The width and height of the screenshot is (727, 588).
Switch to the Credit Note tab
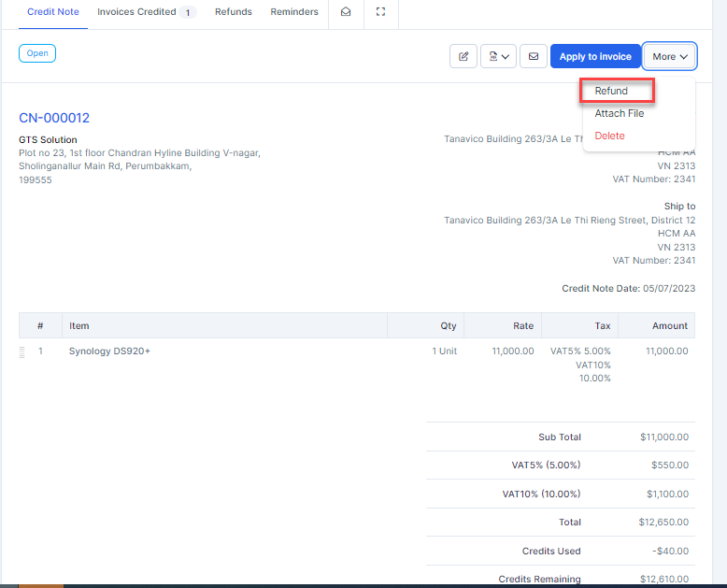click(x=53, y=12)
